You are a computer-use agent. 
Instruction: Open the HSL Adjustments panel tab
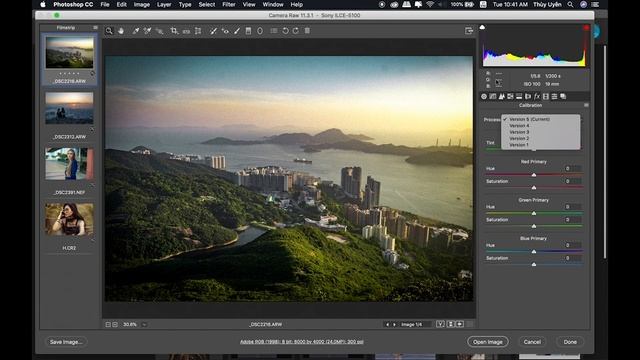(x=510, y=96)
